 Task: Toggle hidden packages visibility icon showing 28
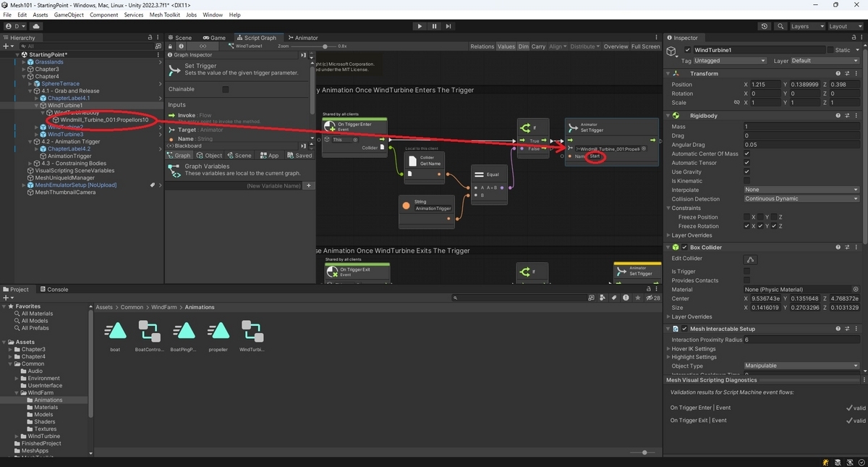coord(652,298)
